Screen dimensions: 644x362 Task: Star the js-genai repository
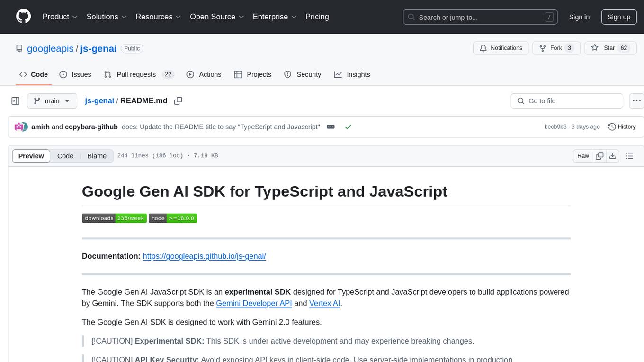click(x=610, y=48)
